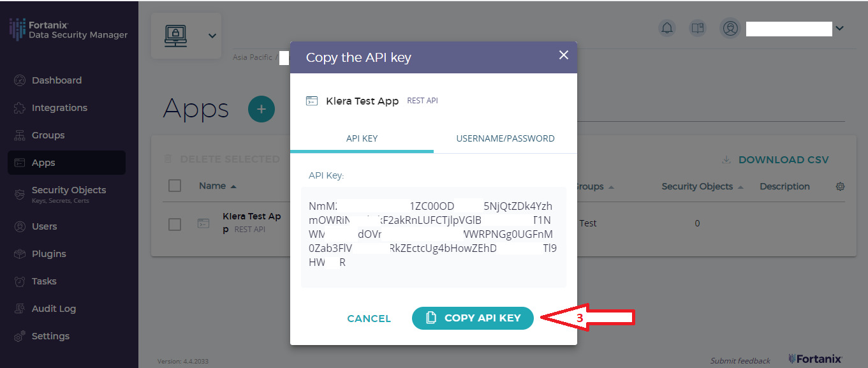Close the Copy the API key dialog
This screenshot has width=868, height=368.
pyautogui.click(x=564, y=55)
